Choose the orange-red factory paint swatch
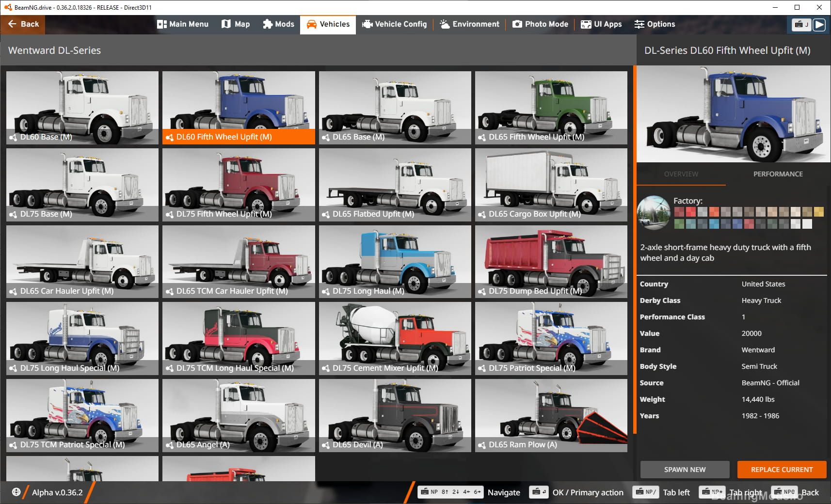Image resolution: width=831 pixels, height=504 pixels. (x=714, y=212)
